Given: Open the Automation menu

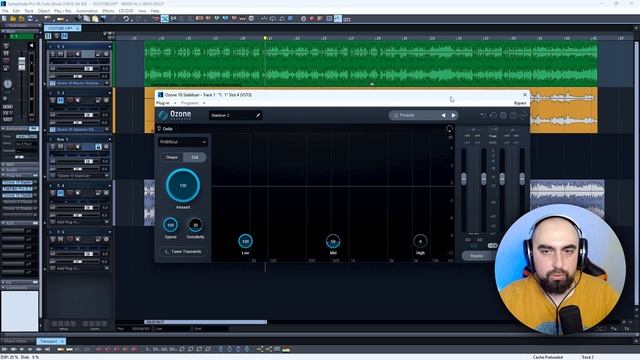Looking at the screenshot, I should click(87, 11).
